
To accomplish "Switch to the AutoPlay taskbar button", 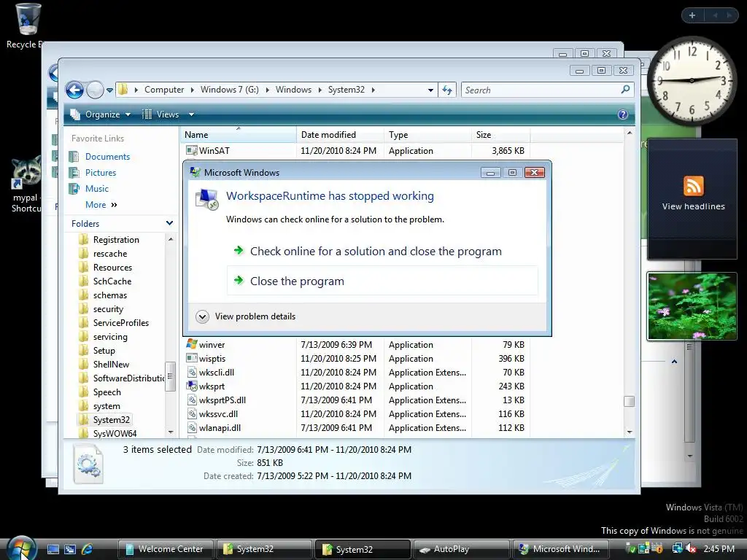I will [x=461, y=549].
